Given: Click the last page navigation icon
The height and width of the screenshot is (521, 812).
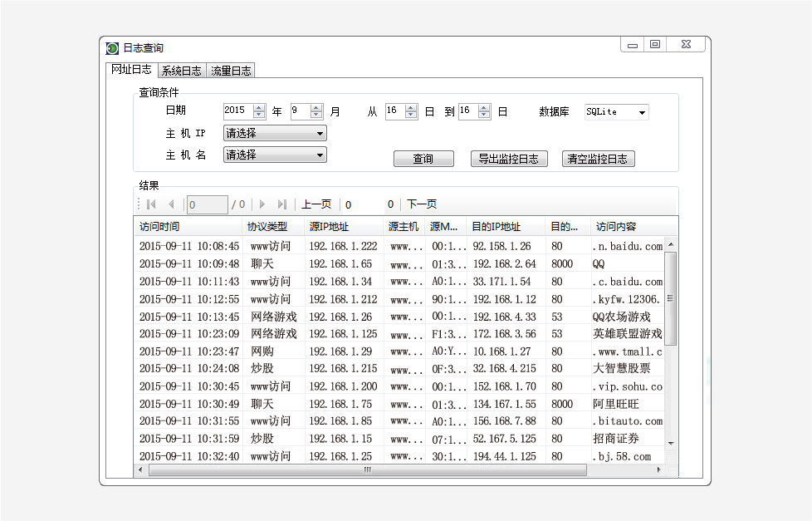Looking at the screenshot, I should pyautogui.click(x=281, y=204).
